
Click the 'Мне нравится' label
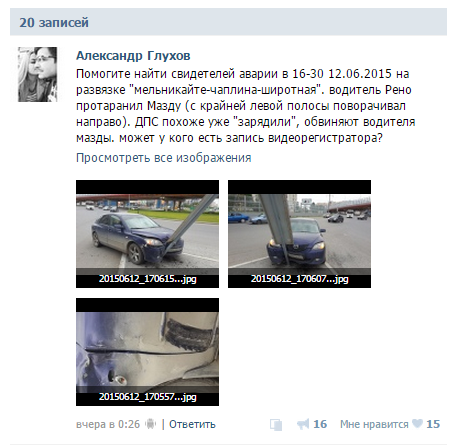374,424
